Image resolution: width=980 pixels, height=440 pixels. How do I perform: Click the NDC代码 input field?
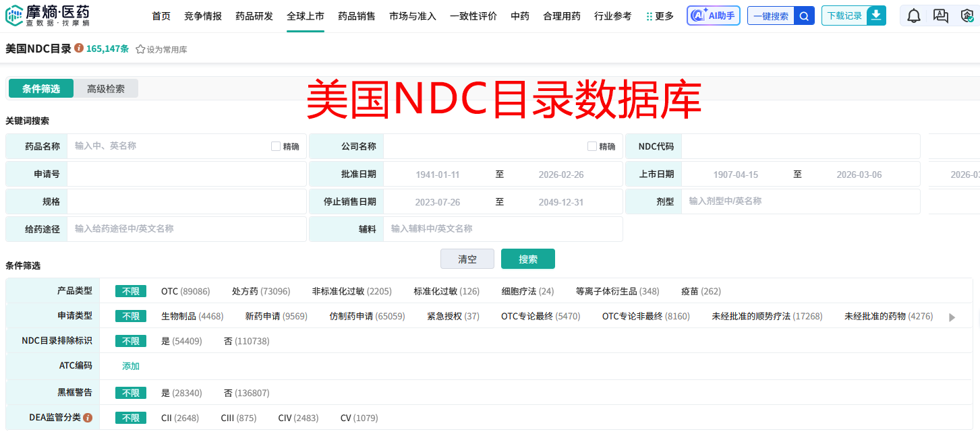[801, 146]
